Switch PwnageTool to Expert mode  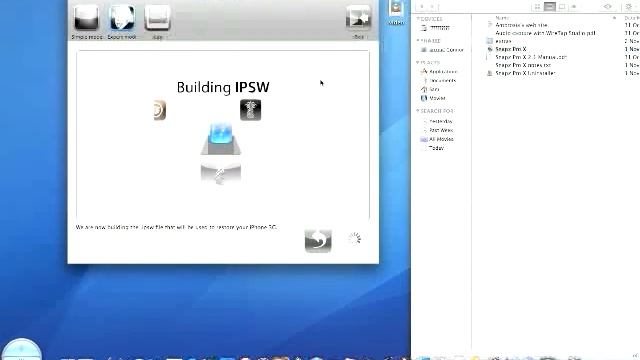pos(122,19)
